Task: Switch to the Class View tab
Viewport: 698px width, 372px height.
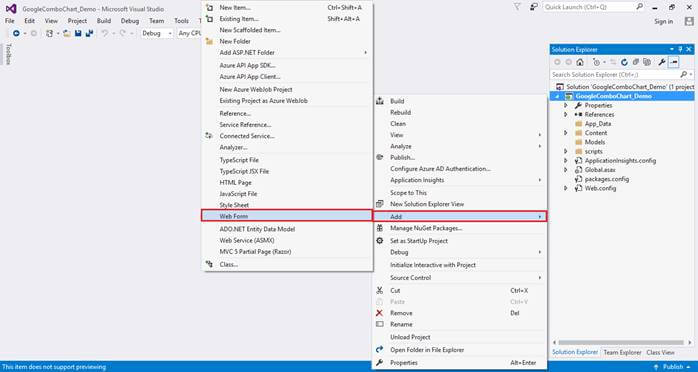Action: (660, 352)
